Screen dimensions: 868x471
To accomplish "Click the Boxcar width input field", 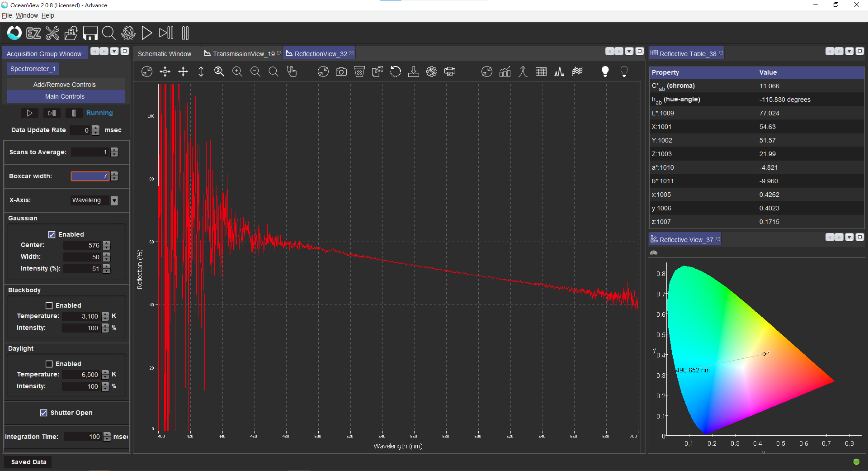I will 90,176.
